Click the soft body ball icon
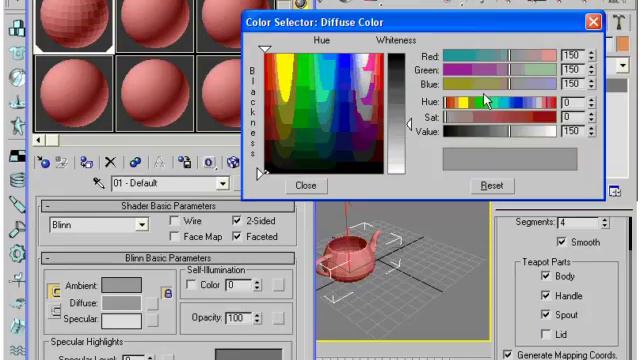Image resolution: width=640 pixels, height=360 pixels. [17, 78]
